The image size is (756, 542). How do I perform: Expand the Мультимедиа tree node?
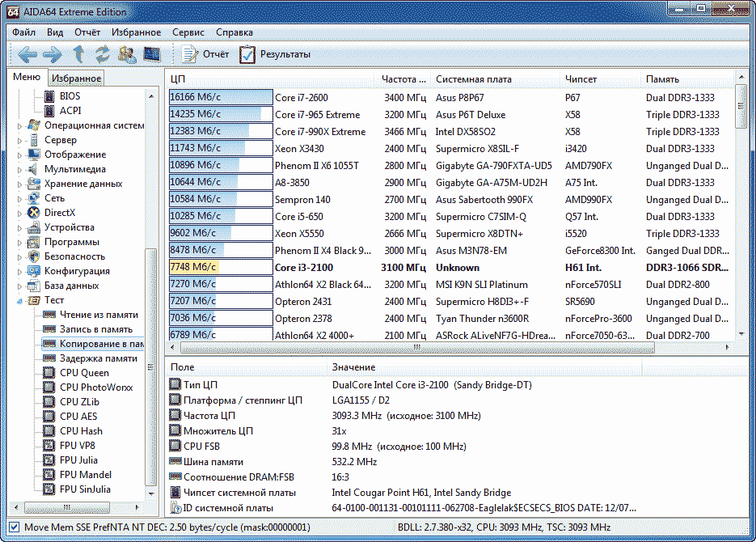[19, 169]
